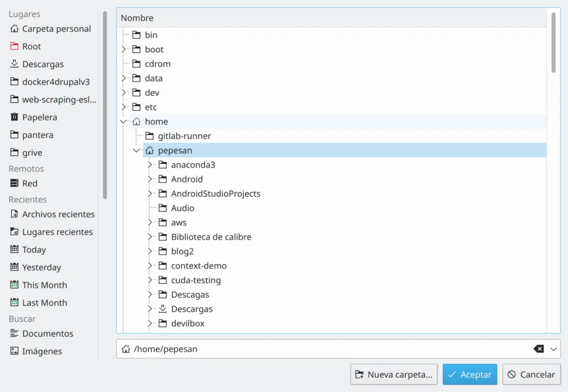568x392 pixels.
Task: Open Archivos recientes in sidebar
Action: [x=58, y=215]
